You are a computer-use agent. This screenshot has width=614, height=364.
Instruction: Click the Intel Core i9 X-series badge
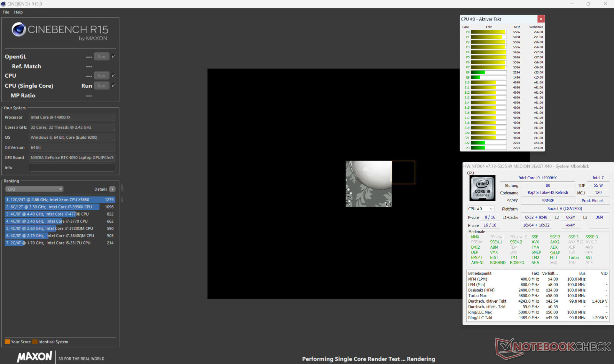pos(482,188)
